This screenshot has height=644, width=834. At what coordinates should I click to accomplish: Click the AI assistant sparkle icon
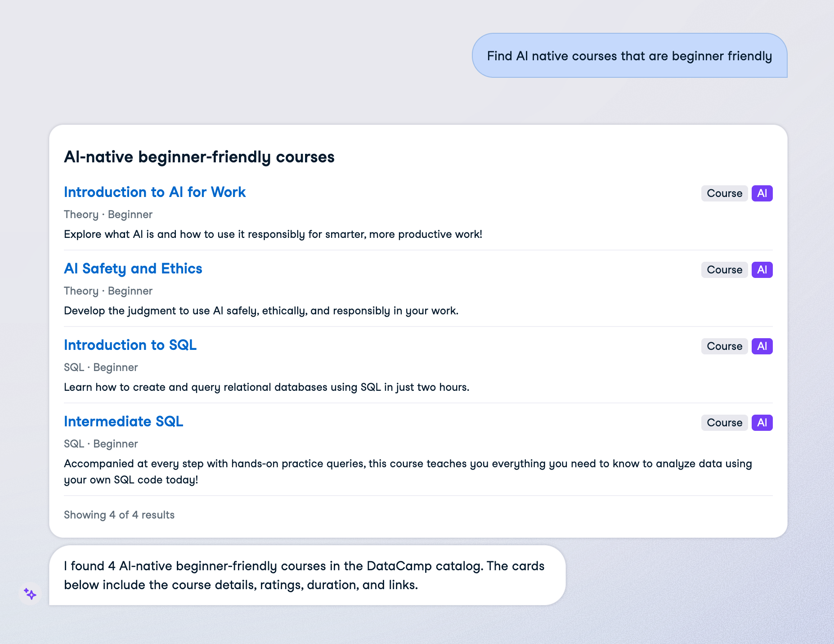30,594
